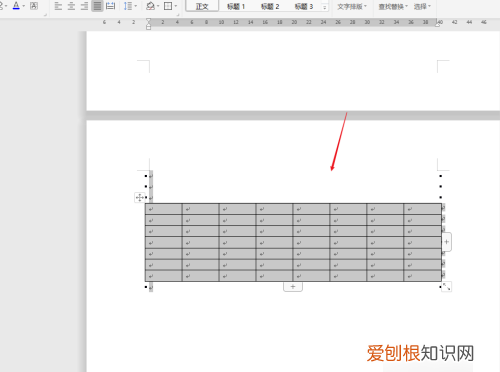Viewport: 500px width, 372px height.
Task: Open the 选择 dropdown
Action: [422, 6]
